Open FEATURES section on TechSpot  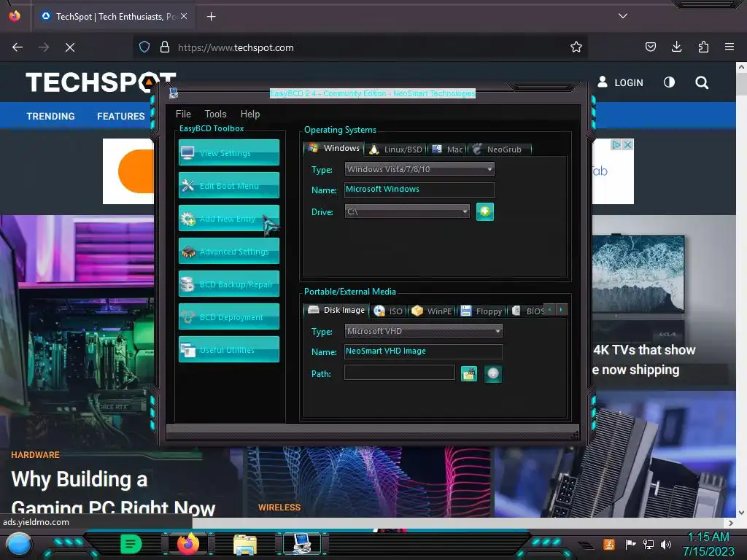pos(121,116)
